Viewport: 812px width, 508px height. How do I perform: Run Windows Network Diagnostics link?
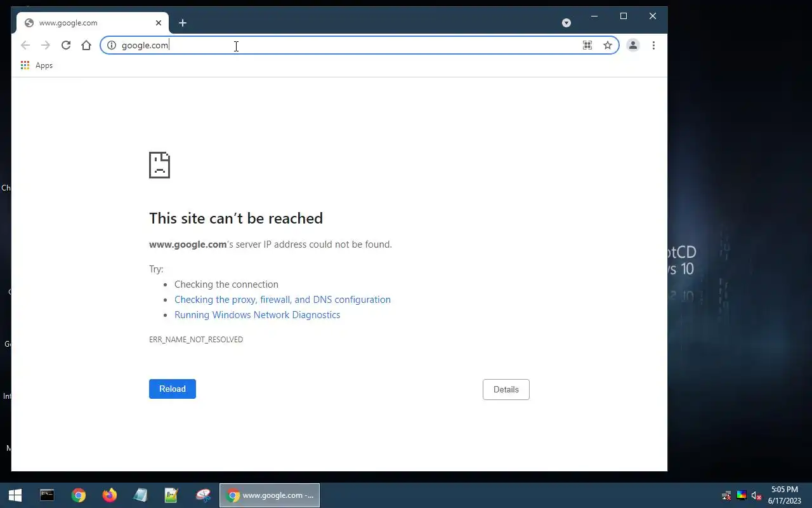pos(257,315)
